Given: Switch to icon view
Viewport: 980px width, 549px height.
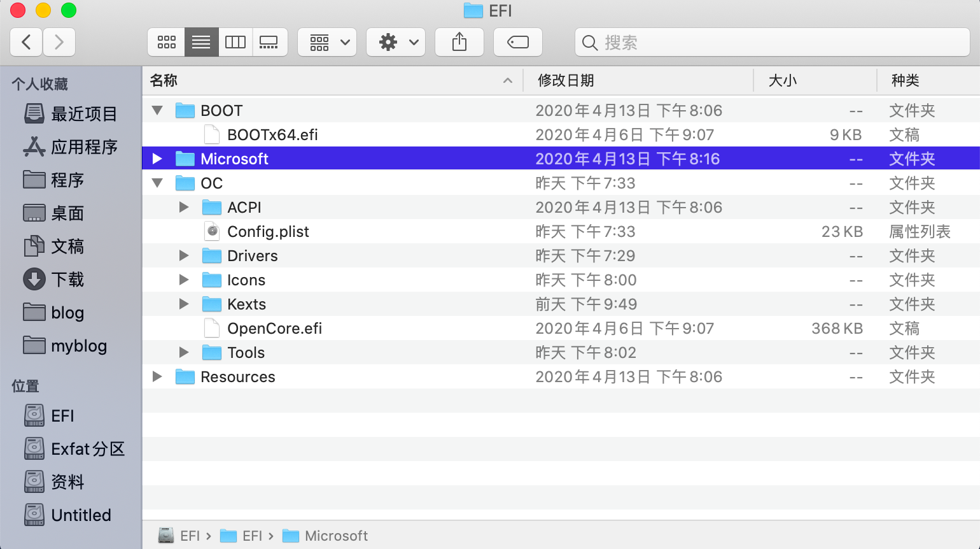Looking at the screenshot, I should tap(167, 42).
